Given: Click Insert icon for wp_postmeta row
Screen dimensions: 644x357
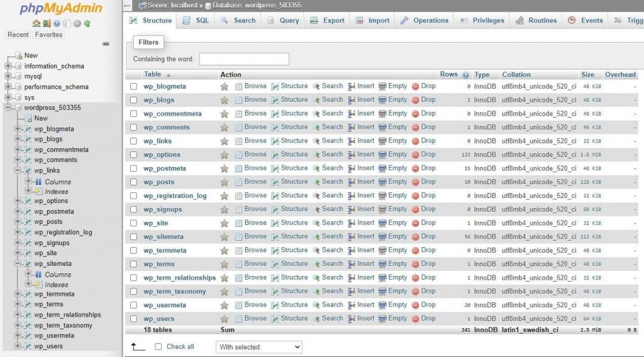Looking at the screenshot, I should pyautogui.click(x=352, y=168).
